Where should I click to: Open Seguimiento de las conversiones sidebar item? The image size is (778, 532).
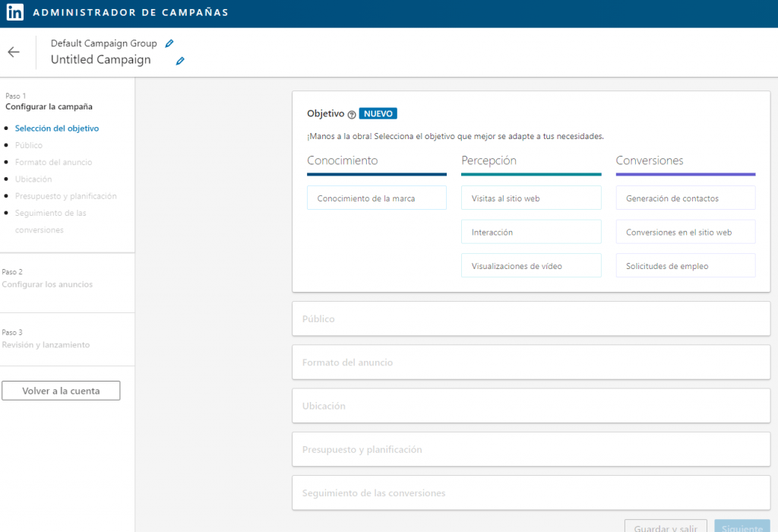(x=51, y=221)
